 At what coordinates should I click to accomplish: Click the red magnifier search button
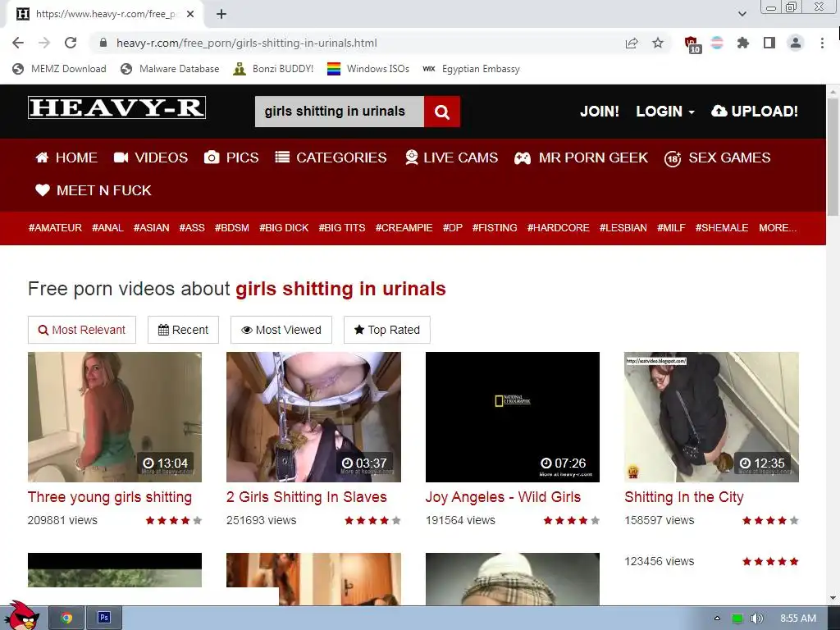click(x=442, y=112)
